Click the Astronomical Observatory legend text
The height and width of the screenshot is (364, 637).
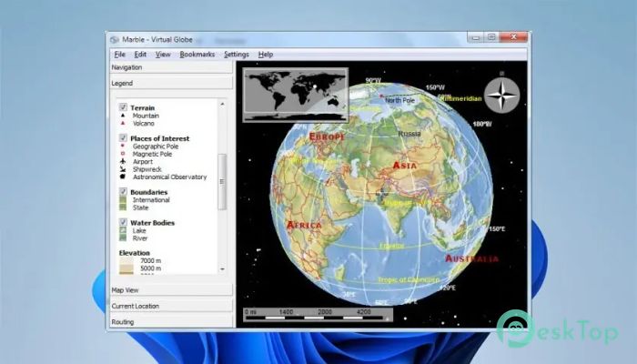170,177
